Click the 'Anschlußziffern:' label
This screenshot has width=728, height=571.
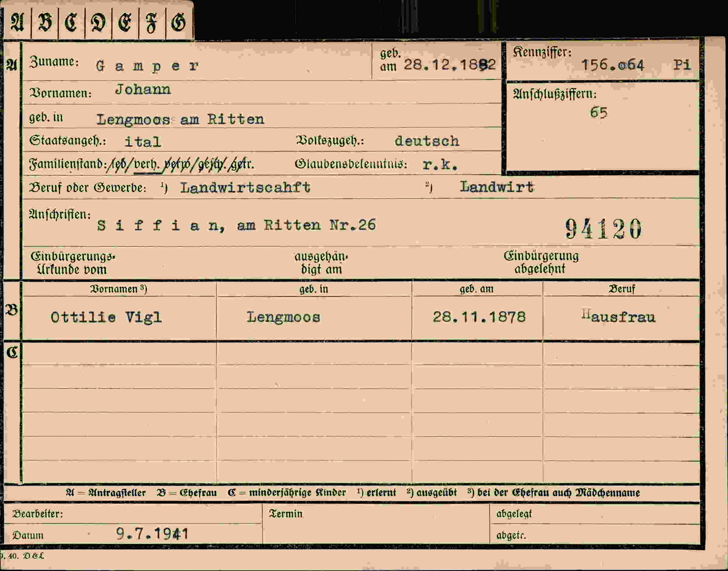[x=555, y=94]
